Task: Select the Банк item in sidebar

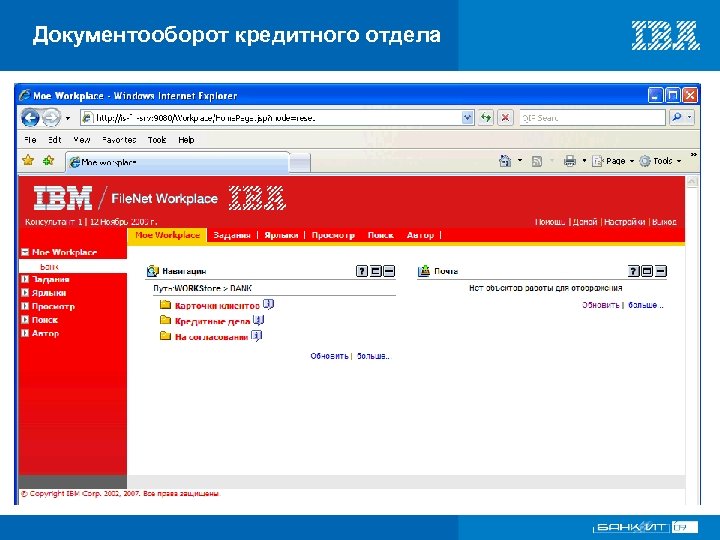Action: 49,266
